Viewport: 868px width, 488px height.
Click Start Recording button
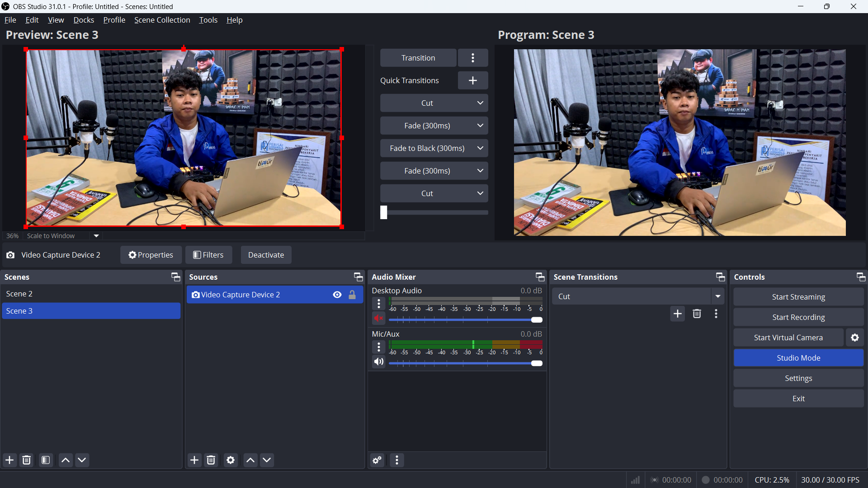[798, 317]
